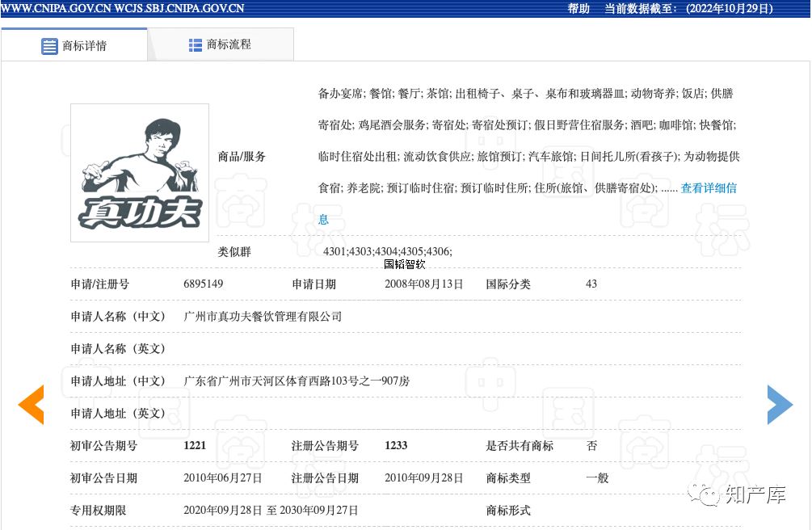Open the 帮助 help link
812x530 pixels.
[x=578, y=8]
